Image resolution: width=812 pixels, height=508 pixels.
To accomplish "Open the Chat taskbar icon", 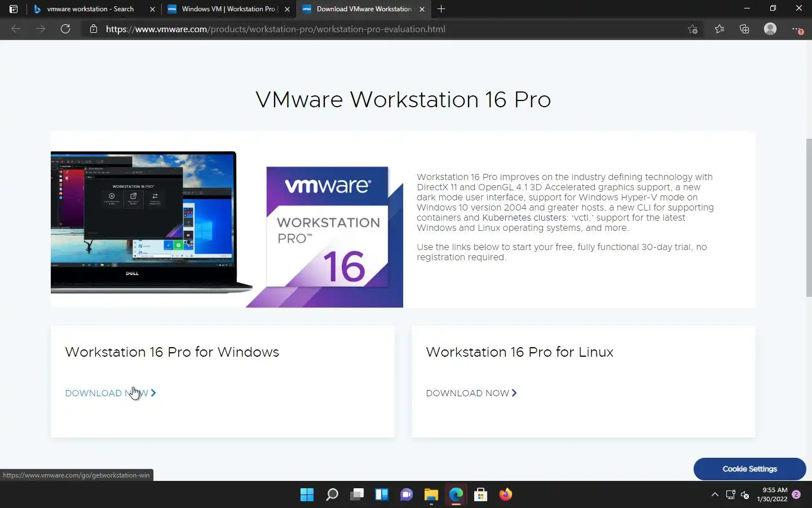I will pos(407,494).
